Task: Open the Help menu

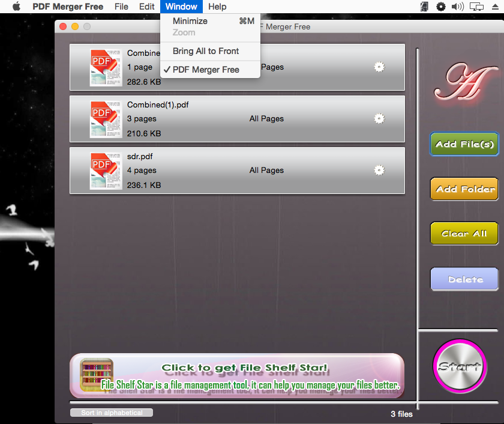Action: coord(217,7)
